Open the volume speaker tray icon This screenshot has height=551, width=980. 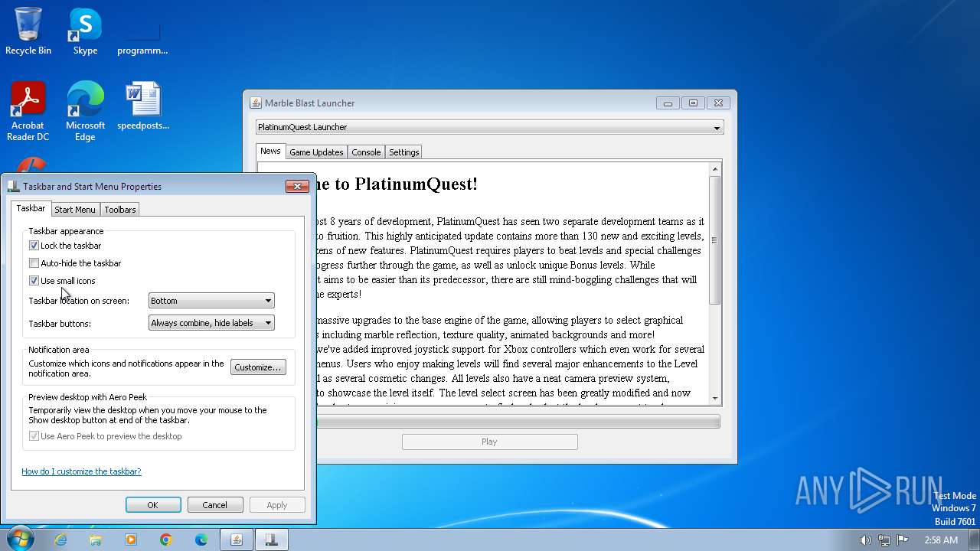(x=865, y=540)
